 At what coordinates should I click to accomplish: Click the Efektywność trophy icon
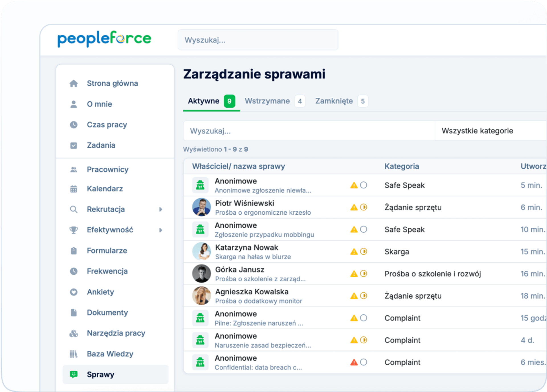[x=74, y=230]
